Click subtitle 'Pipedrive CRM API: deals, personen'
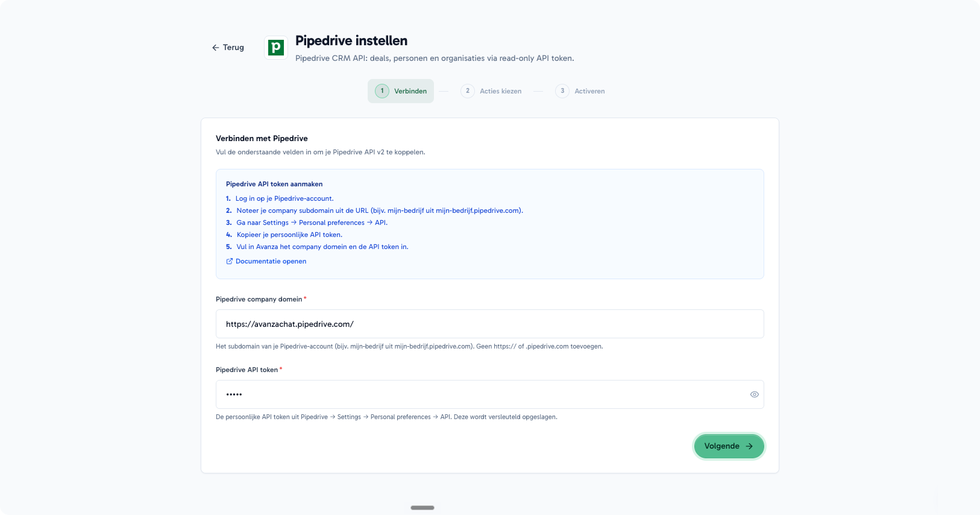Screen dimensions: 980x515 coord(435,58)
